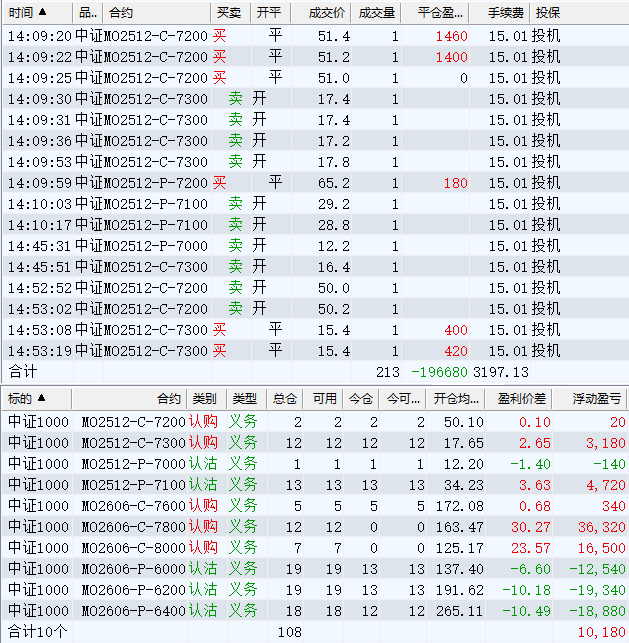The height and width of the screenshot is (643, 629).
Task: Select the MO2606-P-6000 position row
Action: click(x=315, y=569)
